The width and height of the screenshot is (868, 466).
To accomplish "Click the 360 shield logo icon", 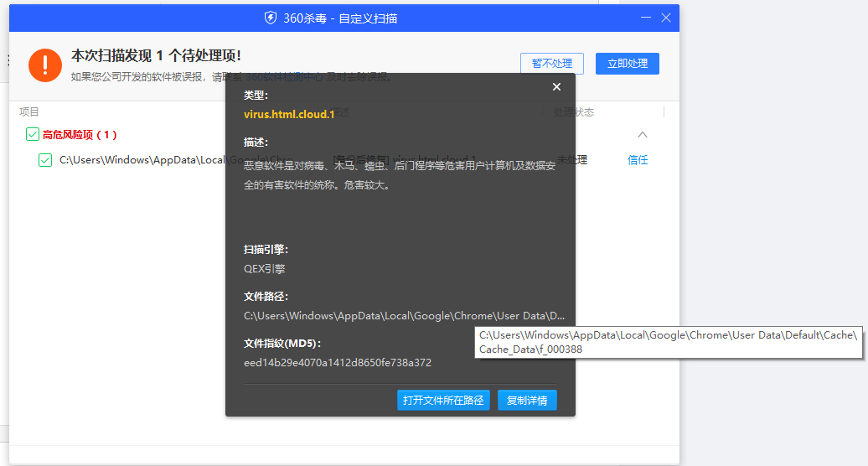I will click(270, 18).
